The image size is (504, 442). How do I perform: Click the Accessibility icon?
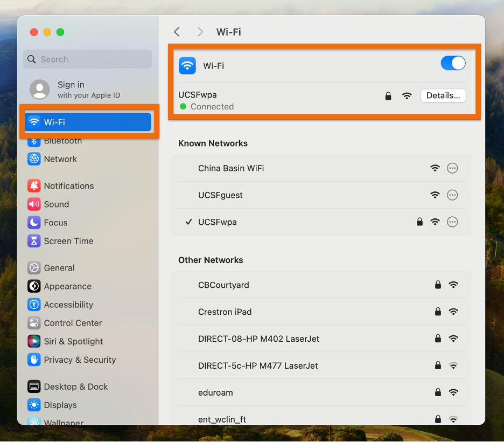[x=34, y=305]
